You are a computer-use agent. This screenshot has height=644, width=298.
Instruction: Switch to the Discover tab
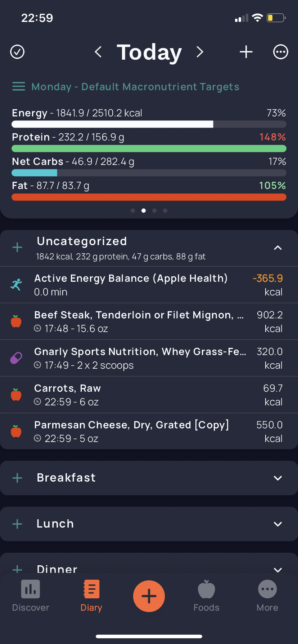(31, 596)
